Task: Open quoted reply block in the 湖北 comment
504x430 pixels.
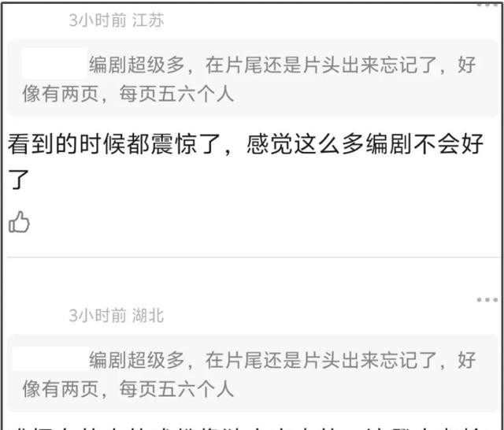Action: click(x=254, y=373)
